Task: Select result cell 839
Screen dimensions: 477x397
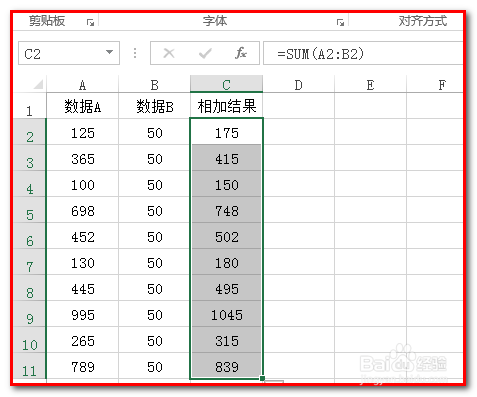Action: tap(226, 365)
